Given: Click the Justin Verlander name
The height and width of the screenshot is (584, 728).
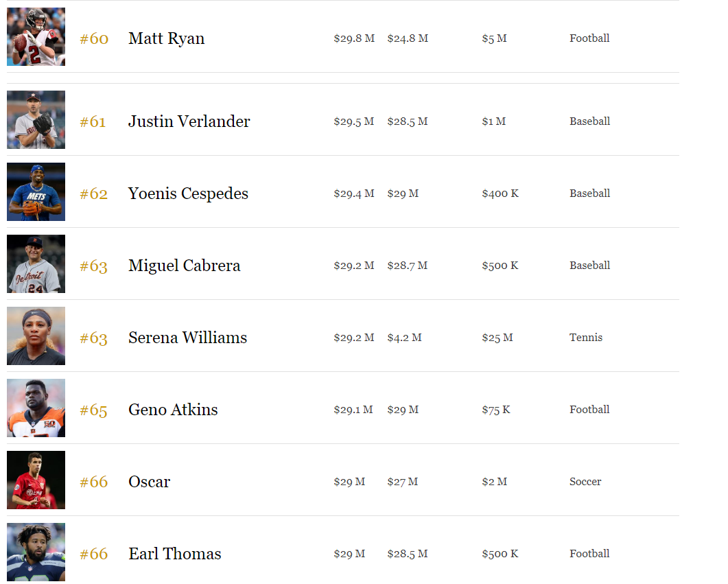Looking at the screenshot, I should pyautogui.click(x=189, y=121).
